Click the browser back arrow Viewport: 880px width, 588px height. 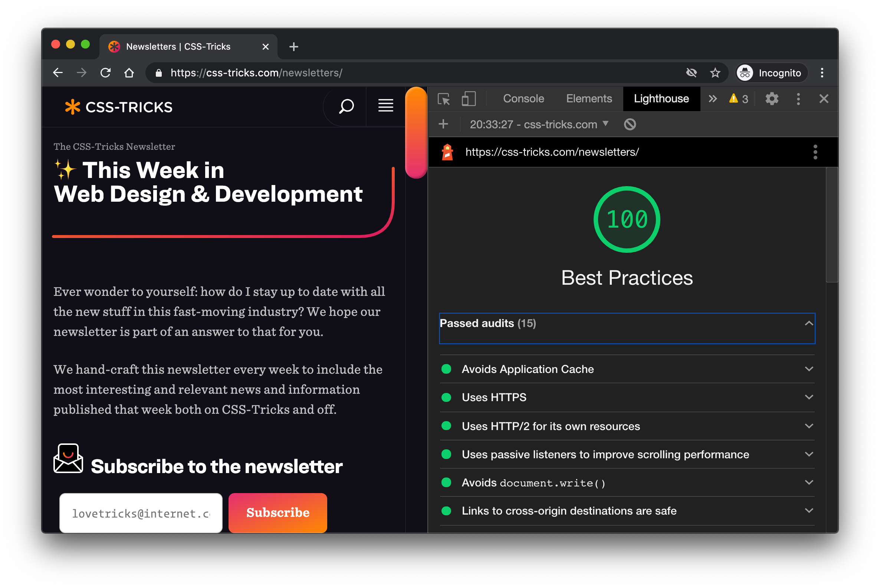point(58,73)
